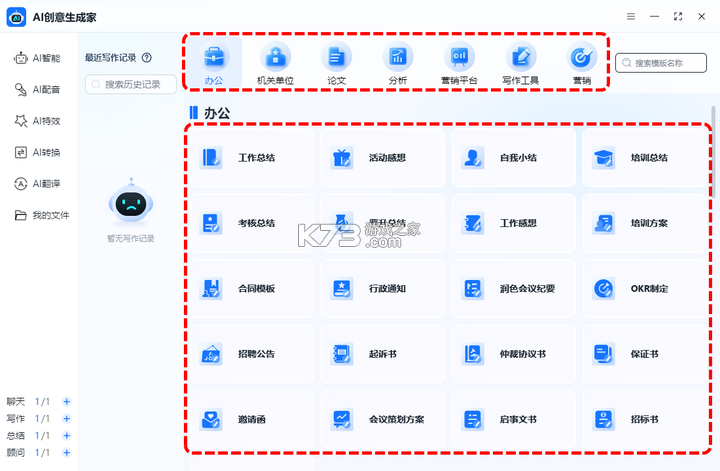
Task: Click the template list vertical scrollbar
Action: [x=713, y=151]
